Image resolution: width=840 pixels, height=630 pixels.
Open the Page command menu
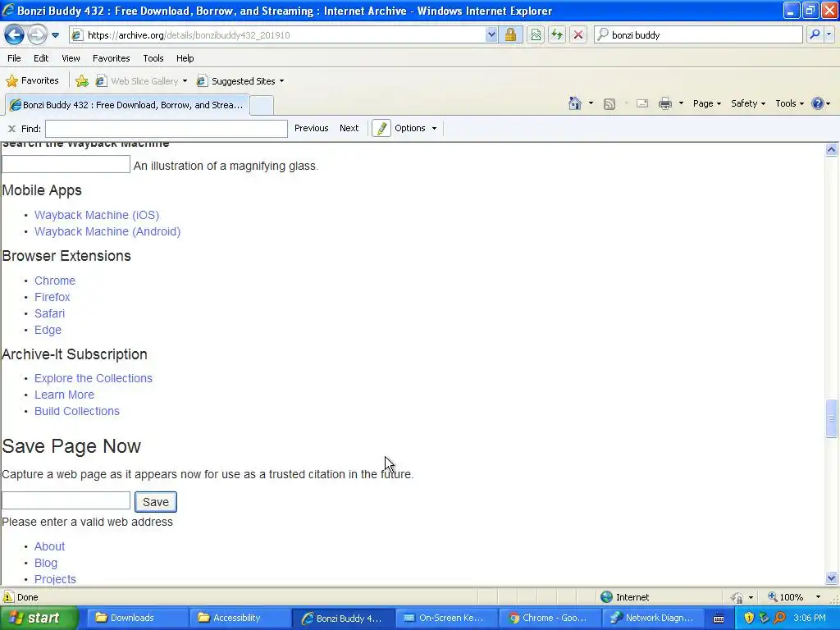pos(706,103)
